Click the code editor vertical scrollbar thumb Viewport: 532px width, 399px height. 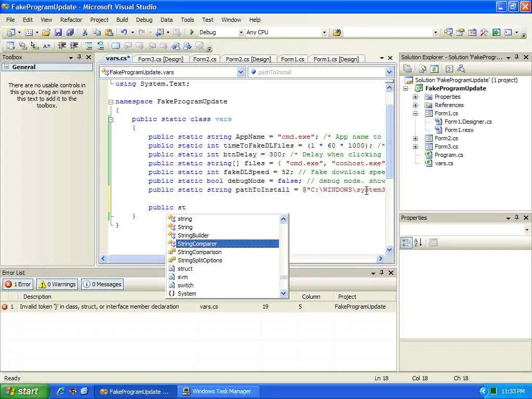pyautogui.click(x=389, y=141)
